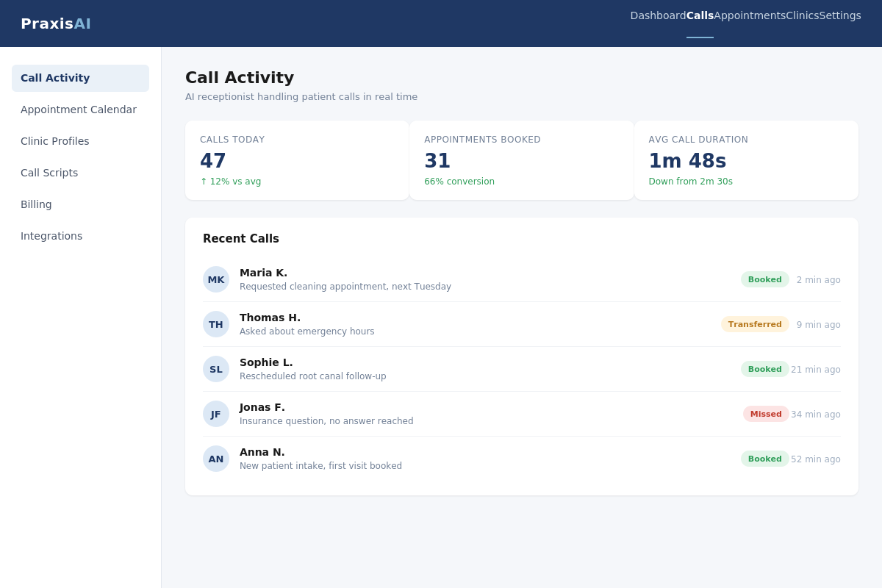Open Sophie L.'s SL avatar

(216, 369)
